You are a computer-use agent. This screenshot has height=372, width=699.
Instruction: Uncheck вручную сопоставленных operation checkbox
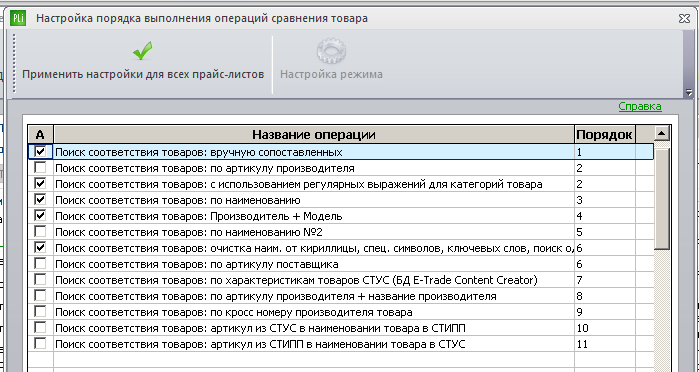(40, 152)
